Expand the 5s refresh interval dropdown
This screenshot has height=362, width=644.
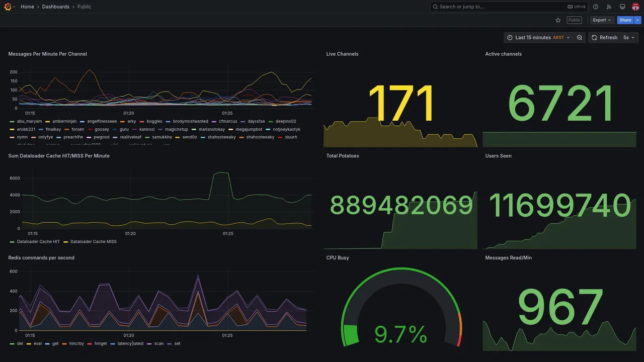(x=629, y=38)
